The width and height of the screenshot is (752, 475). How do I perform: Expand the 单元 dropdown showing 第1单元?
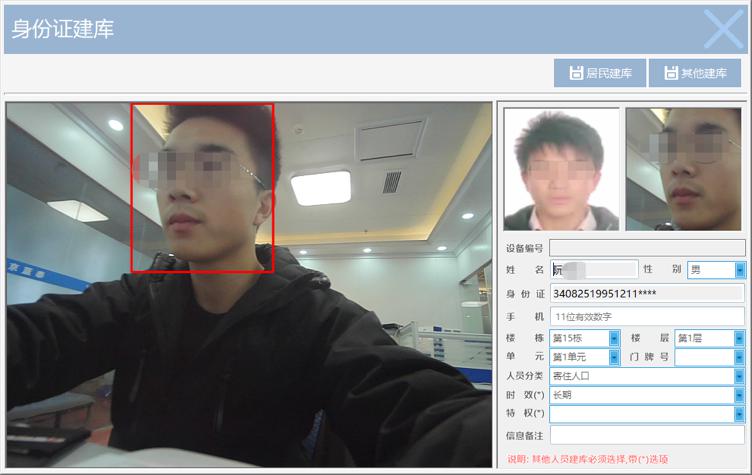point(614,357)
